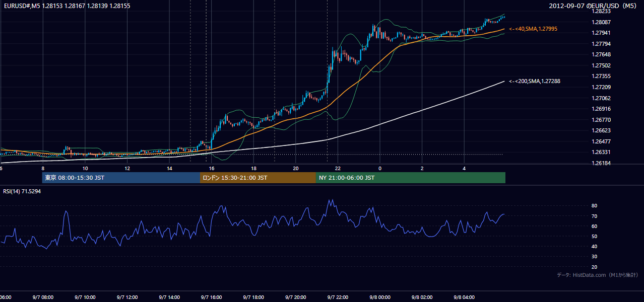Click the 9/8 04:00 time label
Viewport: 644px width, 302px height.
[x=464, y=297]
